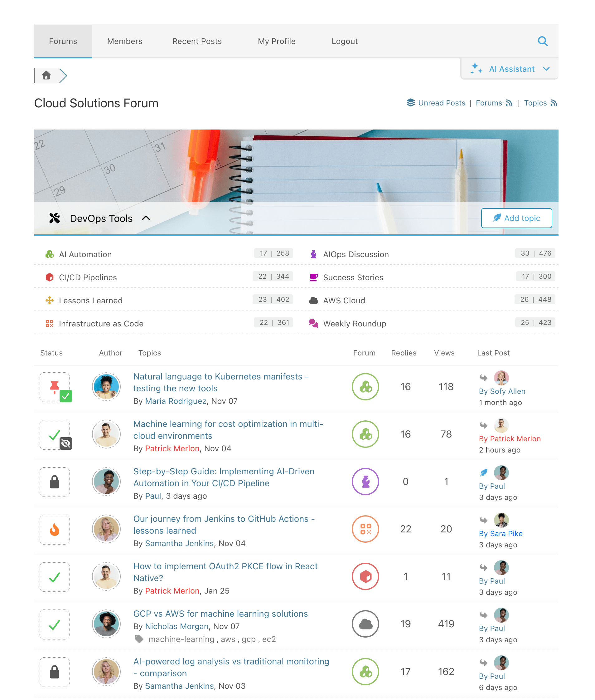Toggle the hidden-eye status on the cost optimization topic
Viewport: 595px width, 700px height.
[66, 444]
